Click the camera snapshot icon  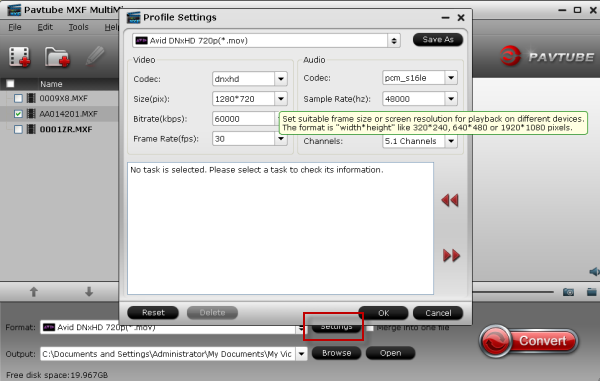pyautogui.click(x=568, y=292)
